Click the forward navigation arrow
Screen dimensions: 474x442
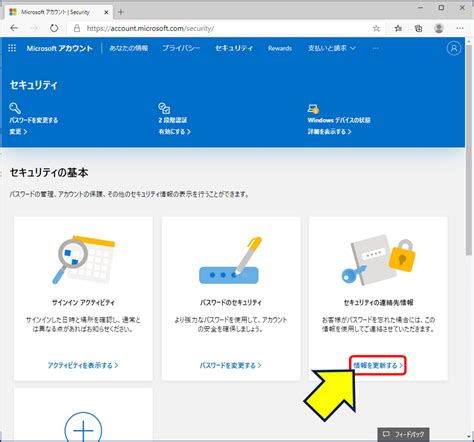(34, 28)
